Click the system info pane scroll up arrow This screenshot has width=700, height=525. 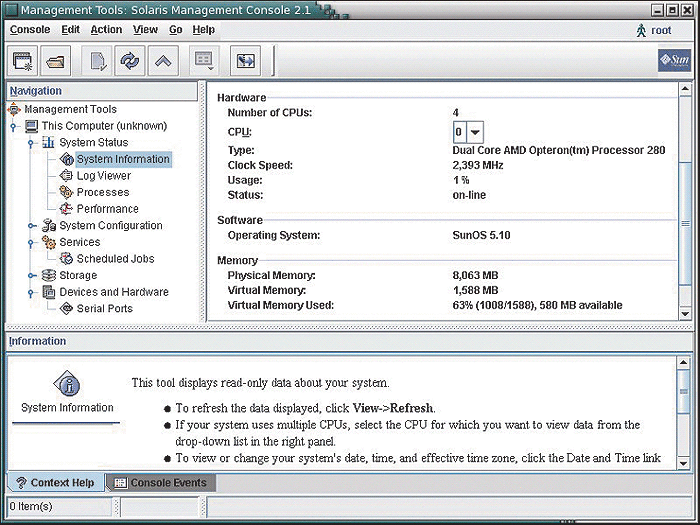click(685, 88)
